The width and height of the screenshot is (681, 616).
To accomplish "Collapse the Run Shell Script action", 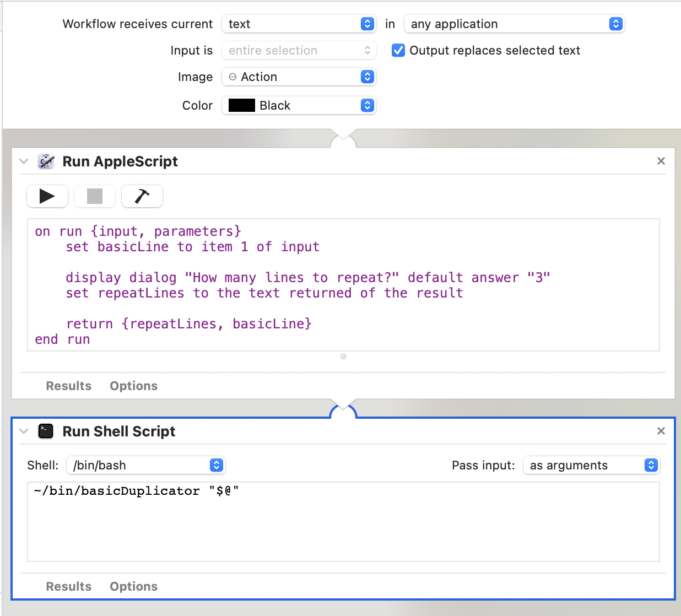I will click(x=24, y=431).
